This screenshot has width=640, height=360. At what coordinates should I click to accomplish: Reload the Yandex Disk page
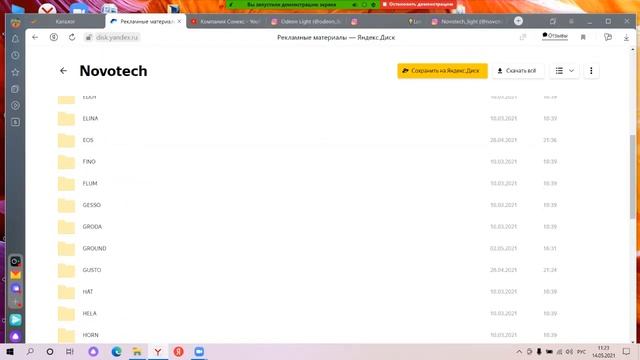(x=72, y=37)
